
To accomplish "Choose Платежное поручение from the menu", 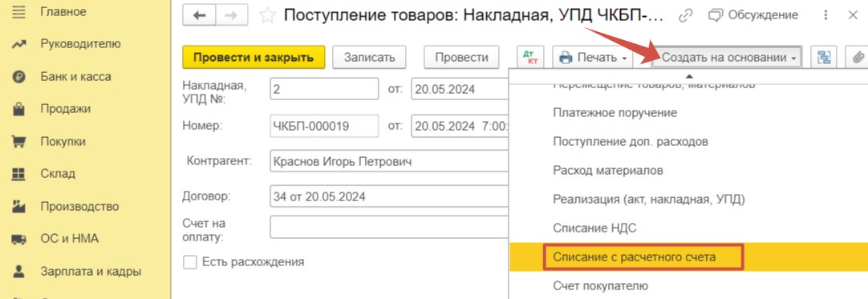I will (x=615, y=113).
